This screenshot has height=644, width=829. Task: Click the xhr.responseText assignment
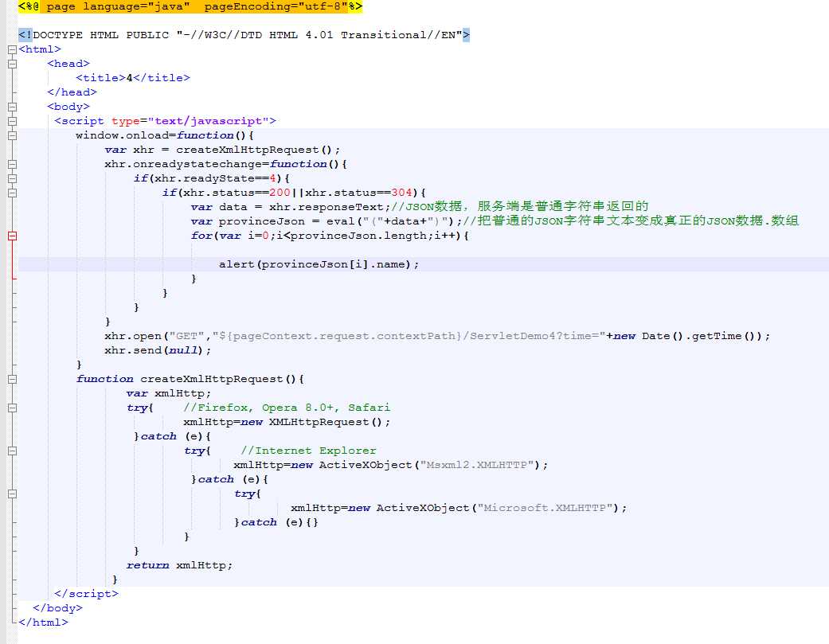[x=291, y=207]
